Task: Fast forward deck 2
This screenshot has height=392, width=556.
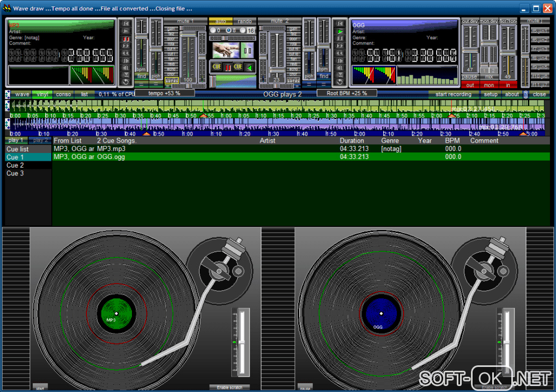Action: click(x=340, y=46)
